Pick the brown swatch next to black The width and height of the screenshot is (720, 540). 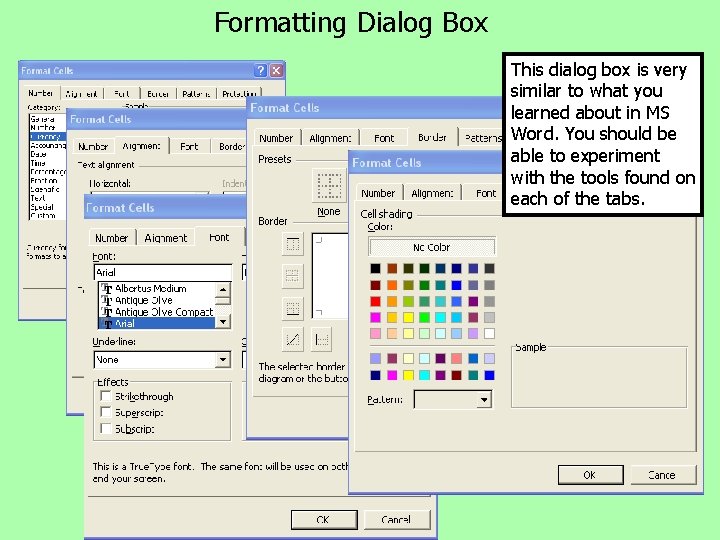pyautogui.click(x=392, y=268)
